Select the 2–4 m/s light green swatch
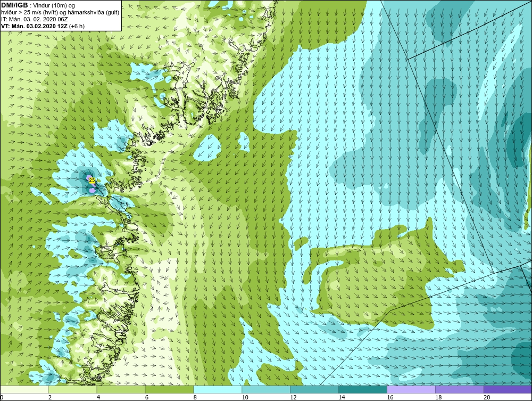This screenshot has width=532, height=401. 72,389
